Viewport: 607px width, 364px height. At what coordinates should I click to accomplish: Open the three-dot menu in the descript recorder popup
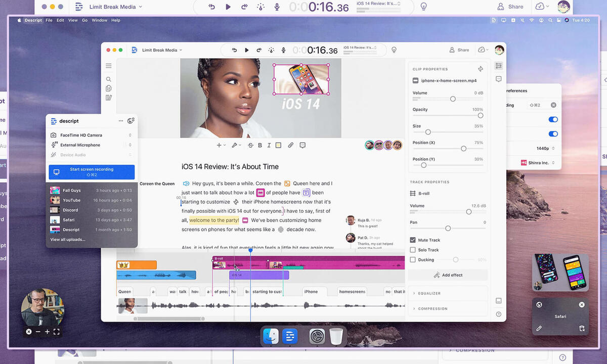click(x=121, y=121)
